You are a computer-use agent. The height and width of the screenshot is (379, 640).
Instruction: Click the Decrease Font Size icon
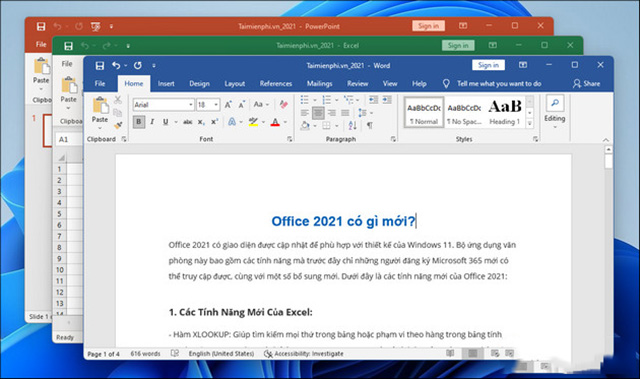click(x=242, y=105)
